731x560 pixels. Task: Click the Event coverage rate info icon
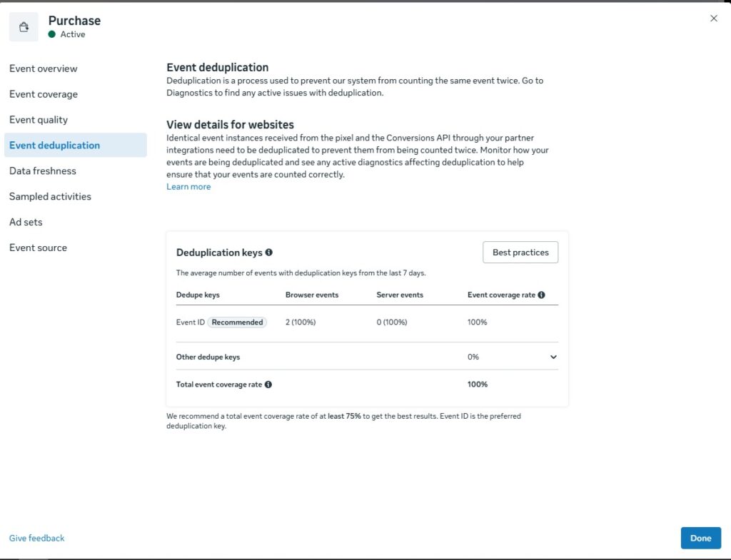tap(541, 295)
